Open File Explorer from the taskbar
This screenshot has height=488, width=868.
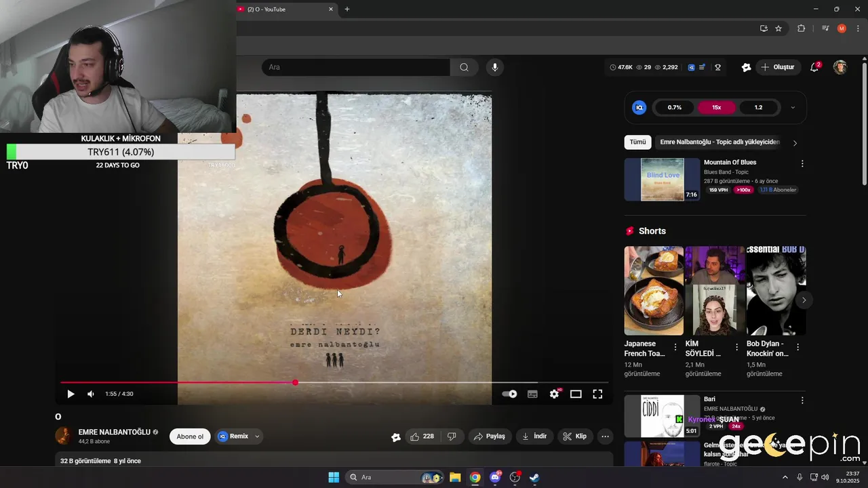[455, 477]
